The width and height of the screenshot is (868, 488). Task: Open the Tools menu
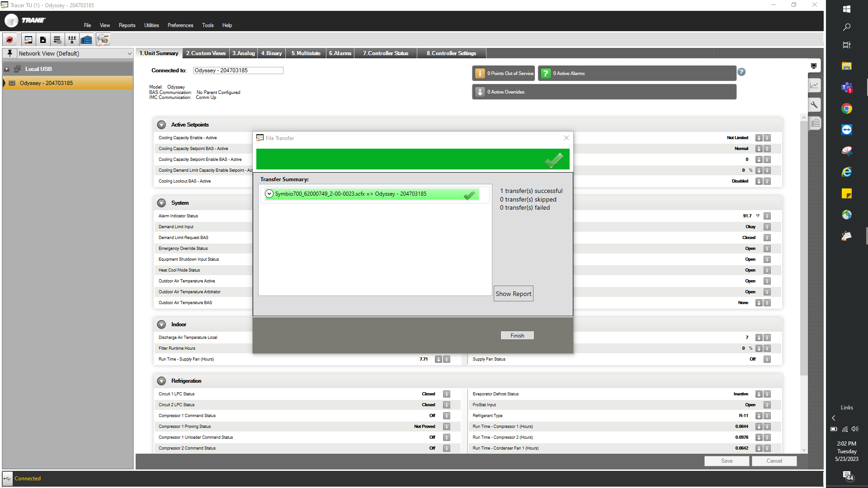[x=208, y=25]
